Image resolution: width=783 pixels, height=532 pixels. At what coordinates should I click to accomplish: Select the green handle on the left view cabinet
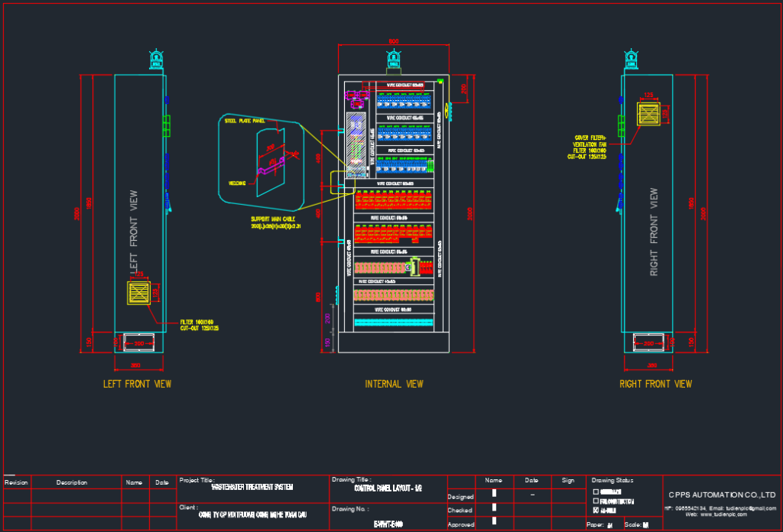pos(167,125)
